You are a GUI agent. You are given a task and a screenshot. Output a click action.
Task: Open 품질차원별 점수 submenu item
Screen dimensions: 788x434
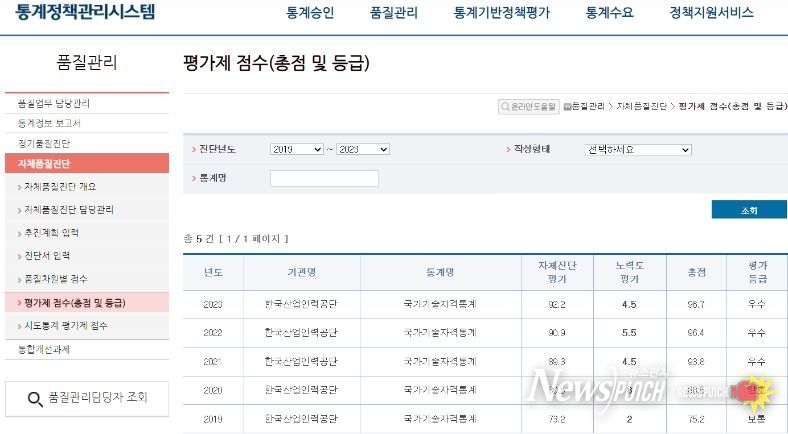pos(56,279)
